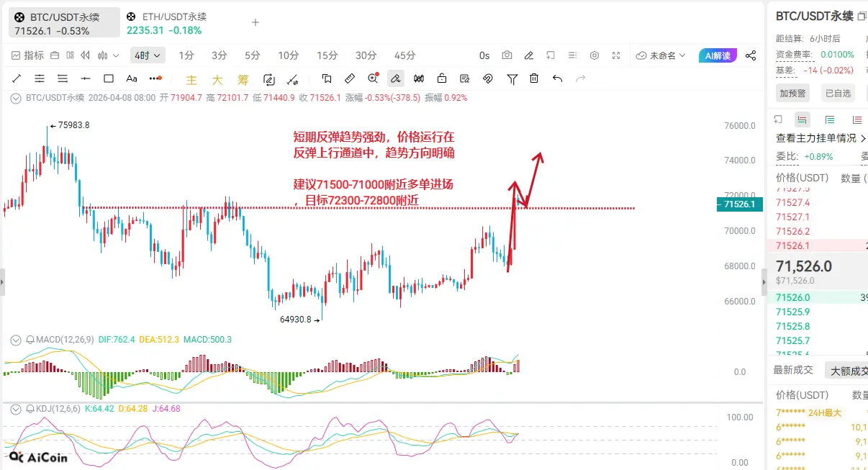Toggle fullscreen chart view
868x470 pixels.
[x=616, y=55]
